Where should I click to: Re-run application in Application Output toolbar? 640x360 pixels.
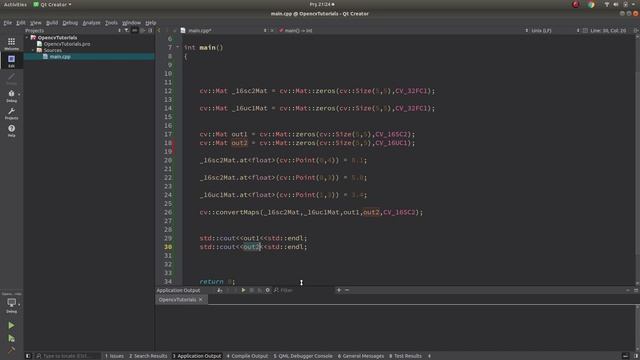pos(243,290)
